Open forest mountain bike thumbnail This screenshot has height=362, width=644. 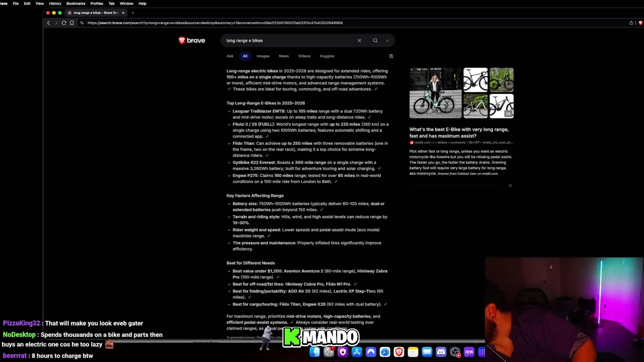[502, 79]
